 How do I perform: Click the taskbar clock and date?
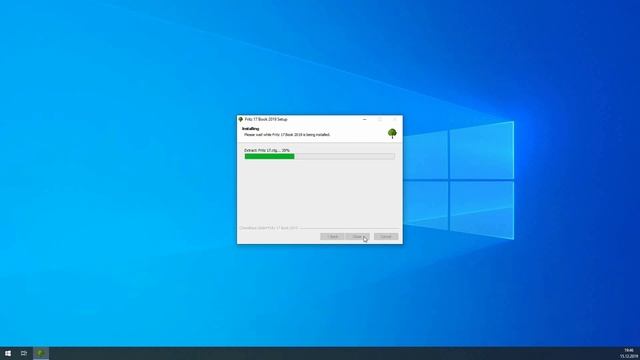pyautogui.click(x=629, y=353)
